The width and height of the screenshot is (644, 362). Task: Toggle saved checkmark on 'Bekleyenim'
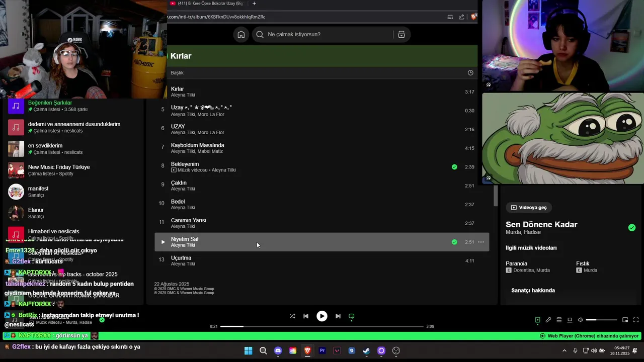[x=454, y=167]
